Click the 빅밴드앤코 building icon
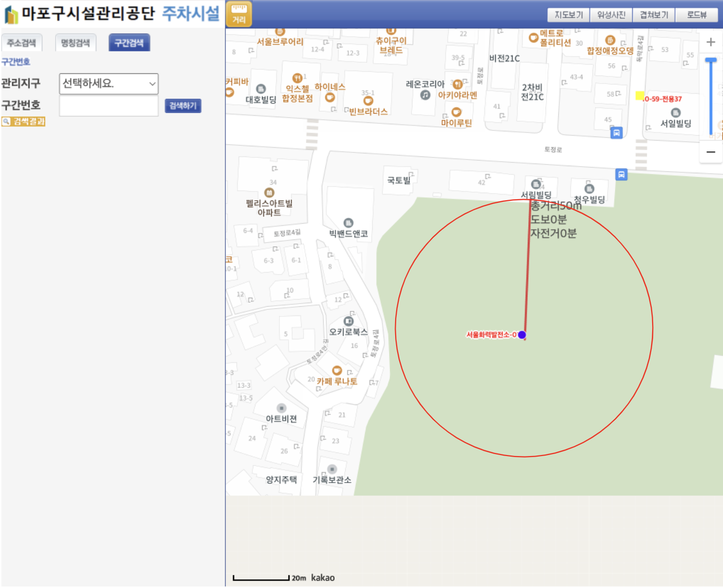Viewport: 723px width, 588px height. [x=348, y=223]
